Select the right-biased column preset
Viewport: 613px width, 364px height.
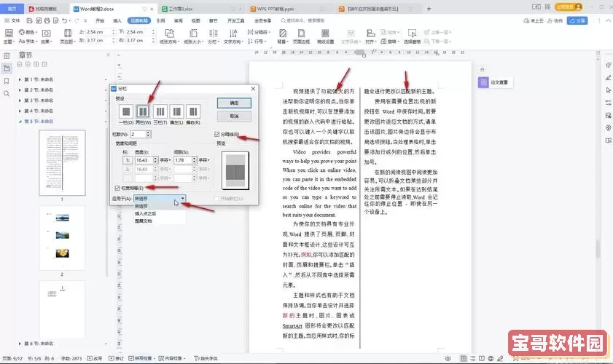[x=193, y=111]
